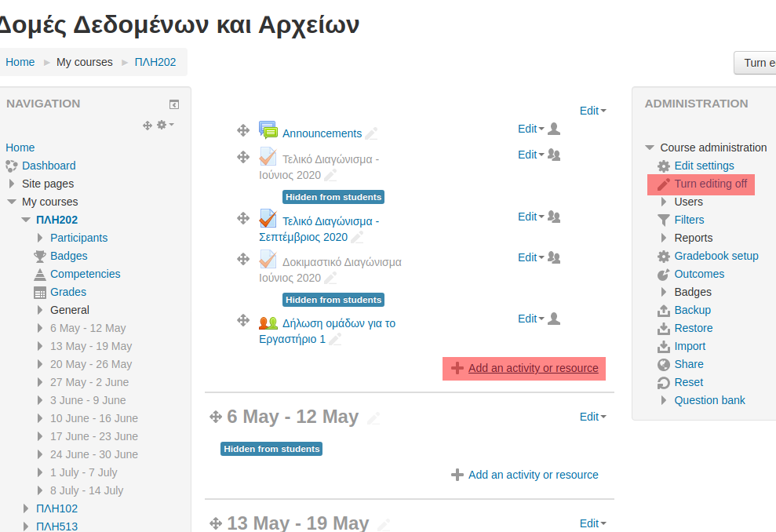776x532 pixels.
Task: Click the group mode icon for Δήλωση ομάδων
Action: click(554, 319)
